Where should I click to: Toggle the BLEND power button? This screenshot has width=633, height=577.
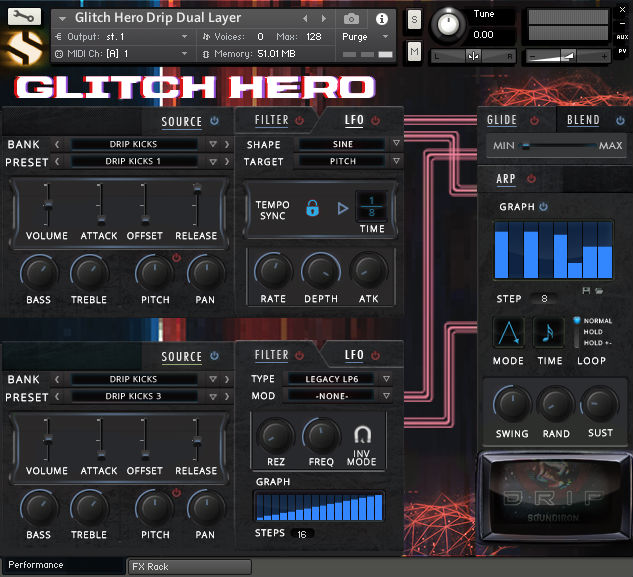click(620, 120)
